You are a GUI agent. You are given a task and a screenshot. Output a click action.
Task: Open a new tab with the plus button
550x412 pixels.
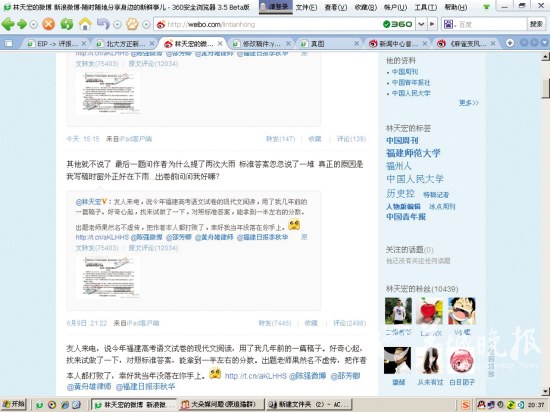tap(510, 43)
